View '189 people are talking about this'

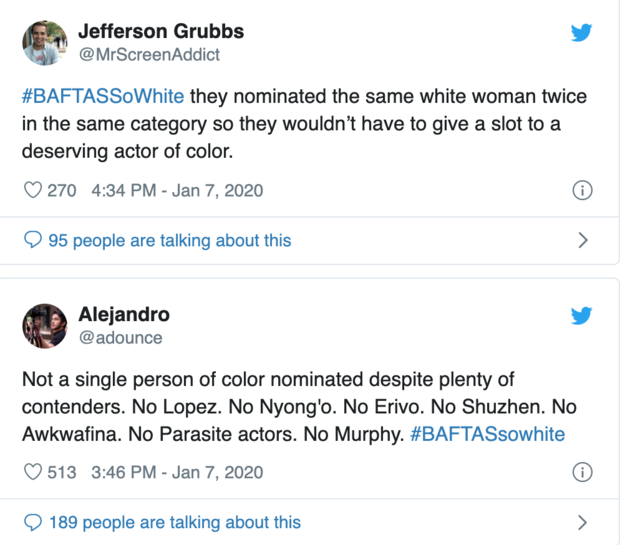173,522
